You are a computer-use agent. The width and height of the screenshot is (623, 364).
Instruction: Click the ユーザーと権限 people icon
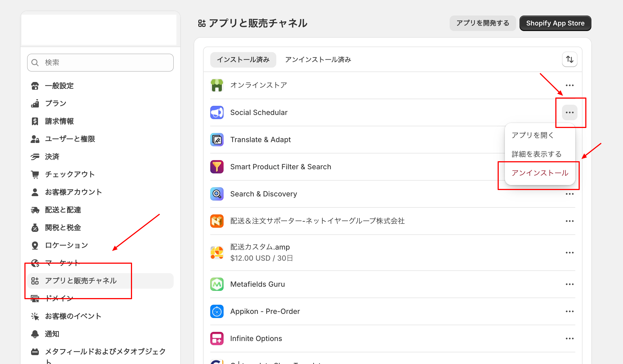(35, 139)
